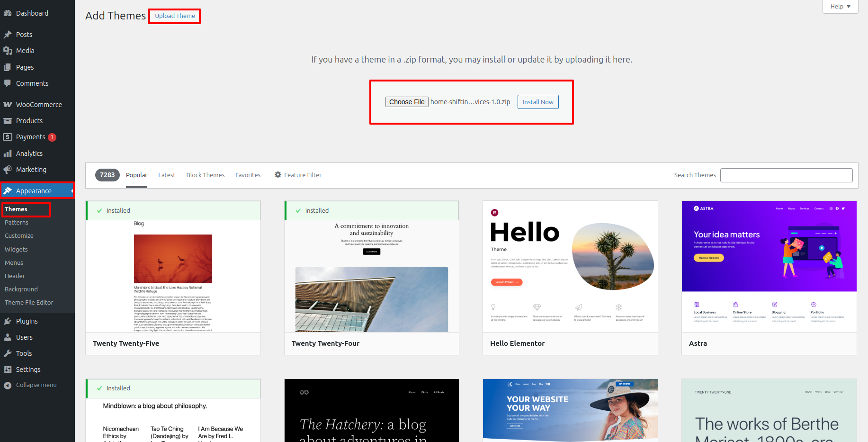The image size is (868, 442).
Task: Switch to the Latest themes tab
Action: click(x=167, y=175)
